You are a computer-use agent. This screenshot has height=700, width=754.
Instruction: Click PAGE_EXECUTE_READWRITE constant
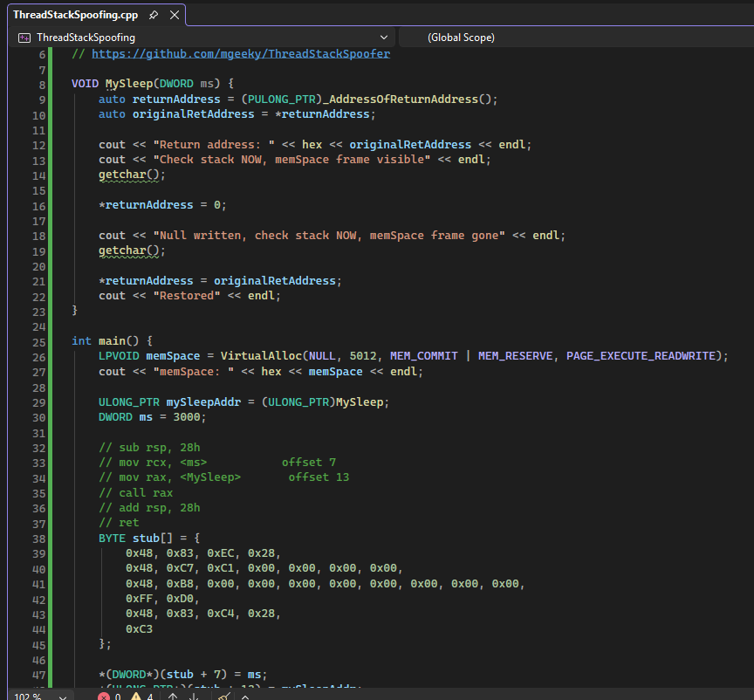641,356
